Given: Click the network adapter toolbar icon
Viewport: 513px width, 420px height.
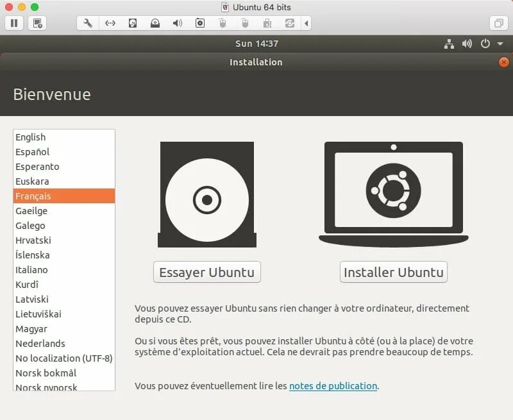Looking at the screenshot, I should tap(110, 23).
